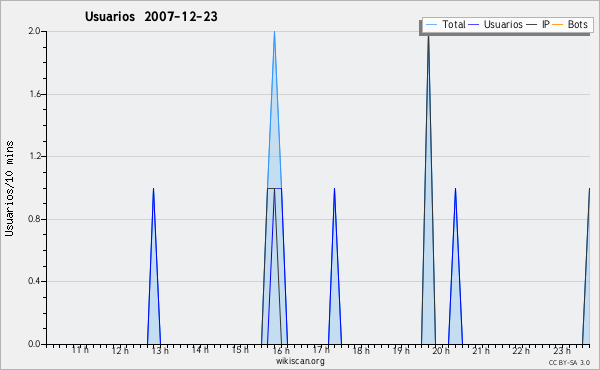The height and width of the screenshot is (370, 600).
Task: Click the '15 h' x-axis label
Action: pos(240,350)
